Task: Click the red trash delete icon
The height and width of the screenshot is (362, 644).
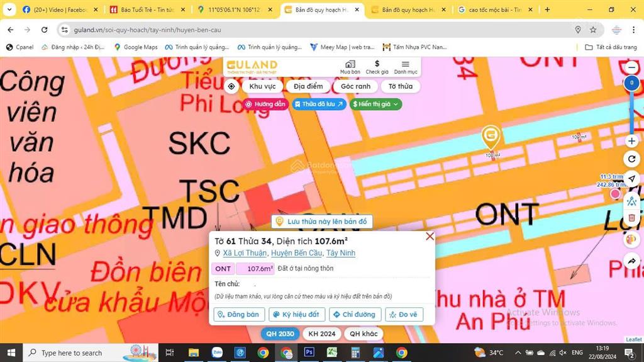Action: 631,218
